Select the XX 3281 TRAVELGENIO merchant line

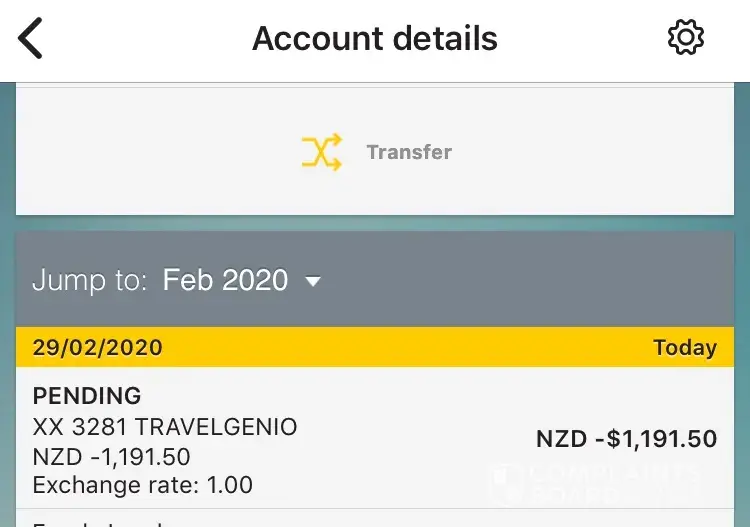point(165,427)
